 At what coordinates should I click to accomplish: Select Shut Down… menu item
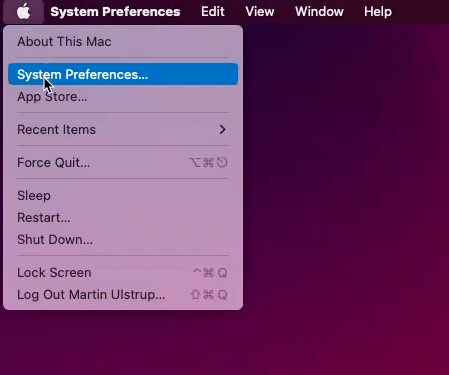pyautogui.click(x=123, y=240)
